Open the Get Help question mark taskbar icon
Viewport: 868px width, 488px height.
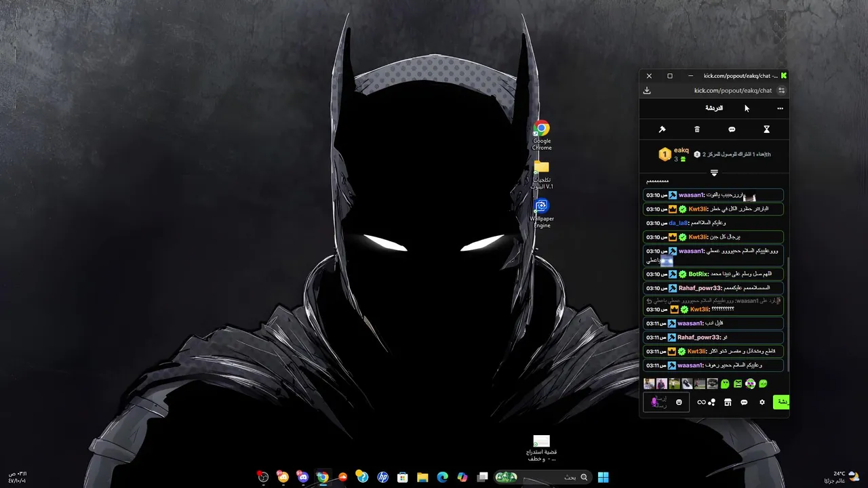coord(363,477)
